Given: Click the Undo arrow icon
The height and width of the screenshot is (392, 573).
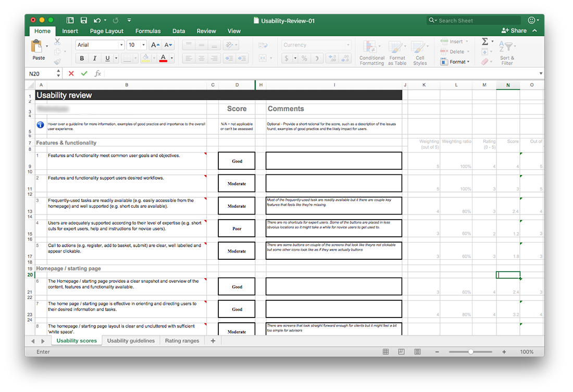Looking at the screenshot, I should pos(97,20).
